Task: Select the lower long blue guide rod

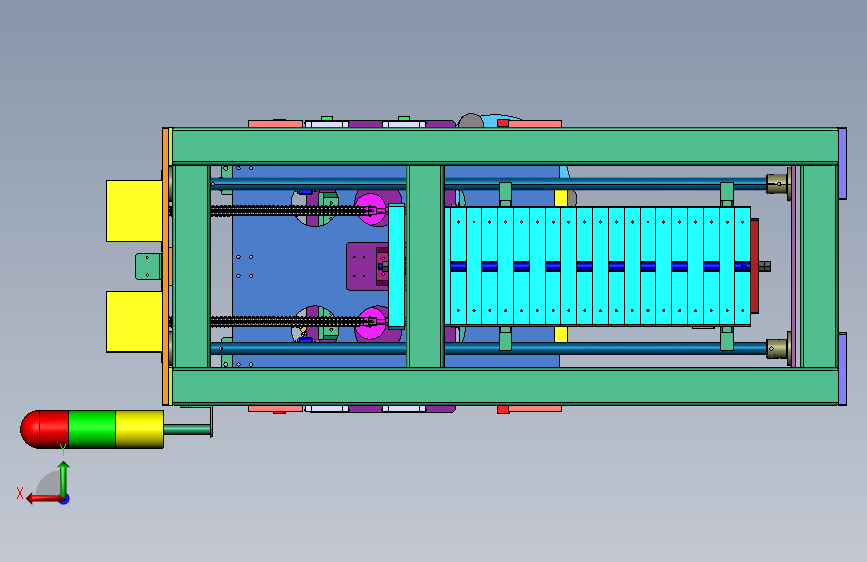Action: coord(489,348)
